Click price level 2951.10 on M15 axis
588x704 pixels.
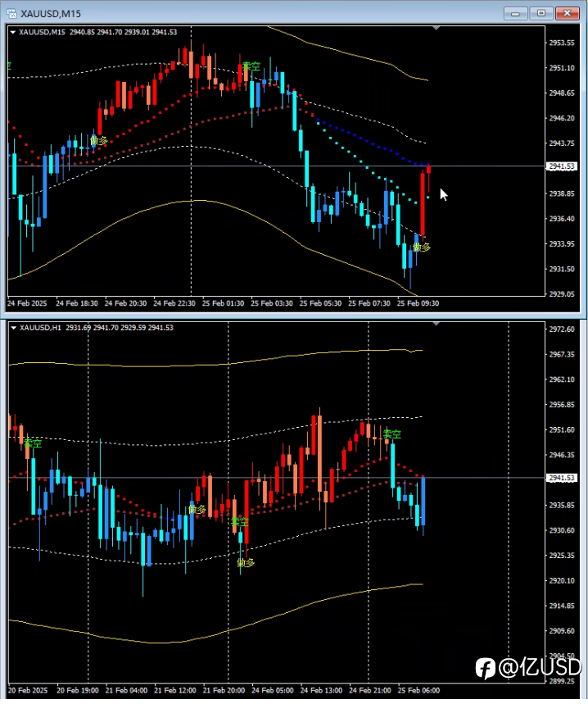pyautogui.click(x=562, y=68)
